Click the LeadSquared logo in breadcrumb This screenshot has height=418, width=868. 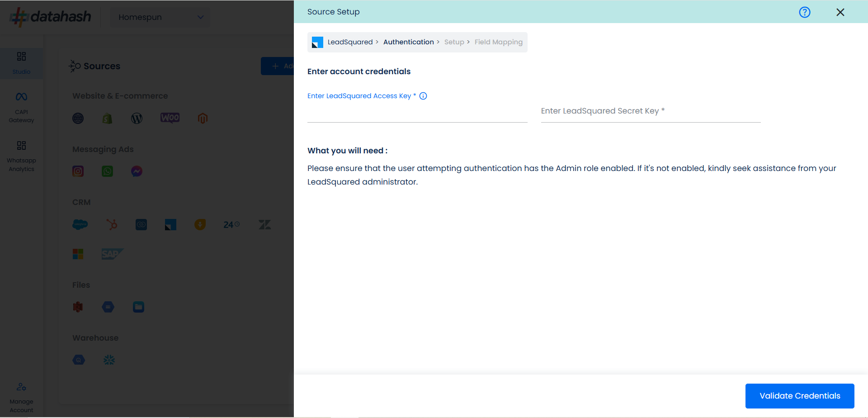coord(318,43)
